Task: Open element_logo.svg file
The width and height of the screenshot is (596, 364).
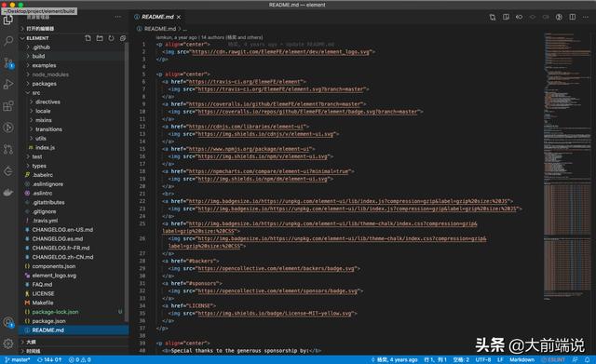Action: [74, 275]
